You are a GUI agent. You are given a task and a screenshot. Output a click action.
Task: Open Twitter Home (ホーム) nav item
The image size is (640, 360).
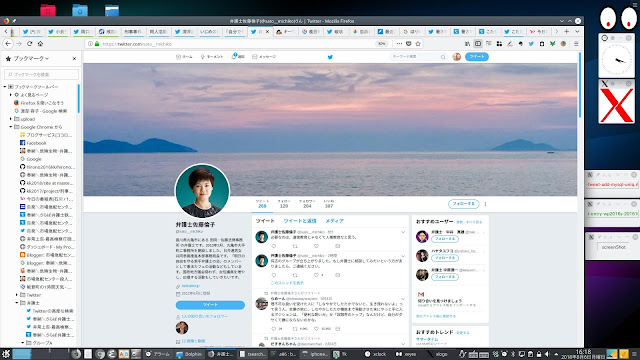[x=184, y=57]
